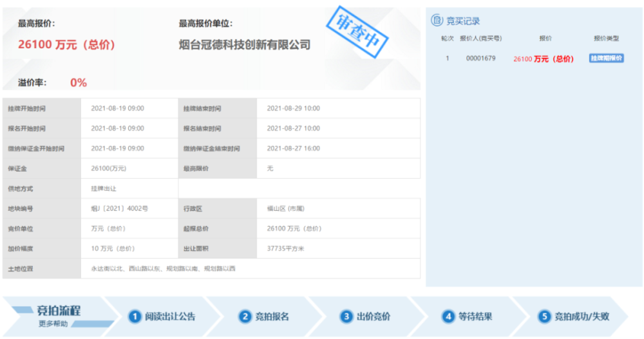
Task: Click step 4 number circle icon
Action: (x=448, y=316)
